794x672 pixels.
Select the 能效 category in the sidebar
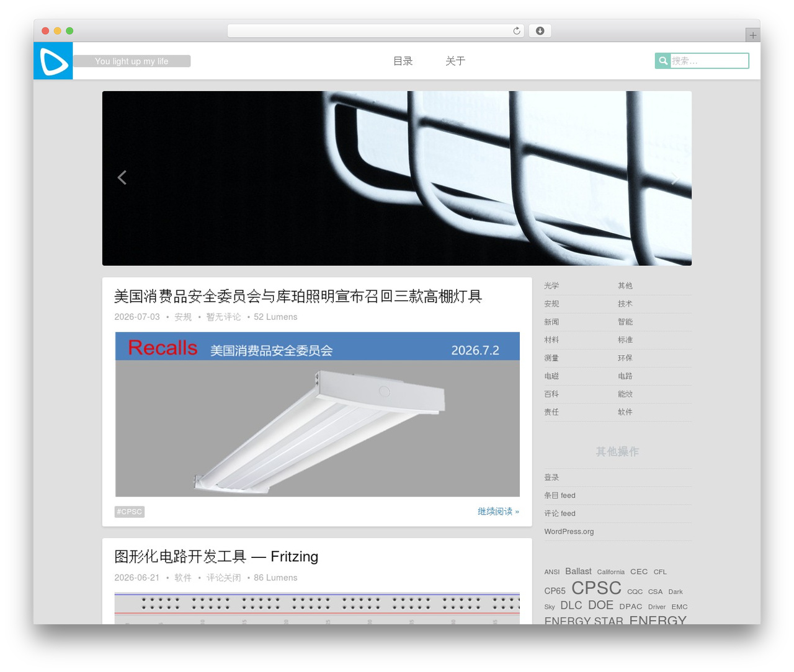coord(625,394)
